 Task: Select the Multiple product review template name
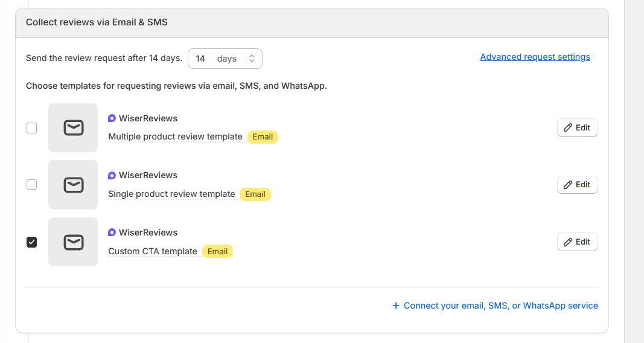coord(175,136)
